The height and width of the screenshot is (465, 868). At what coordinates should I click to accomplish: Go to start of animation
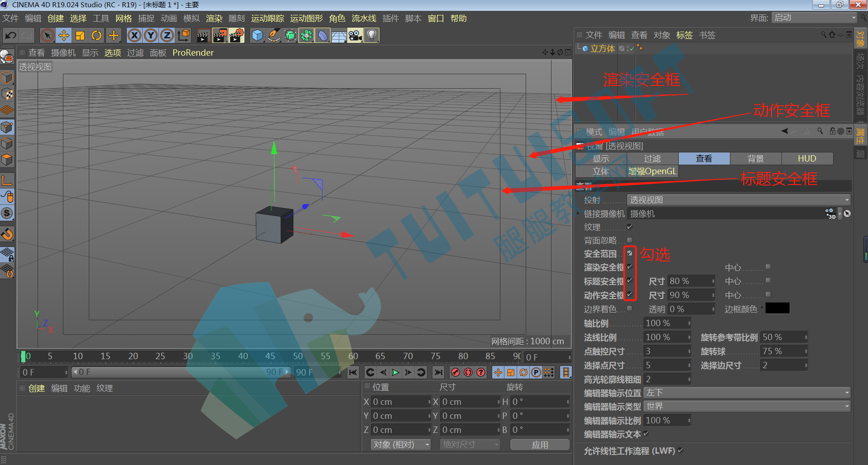(x=353, y=372)
